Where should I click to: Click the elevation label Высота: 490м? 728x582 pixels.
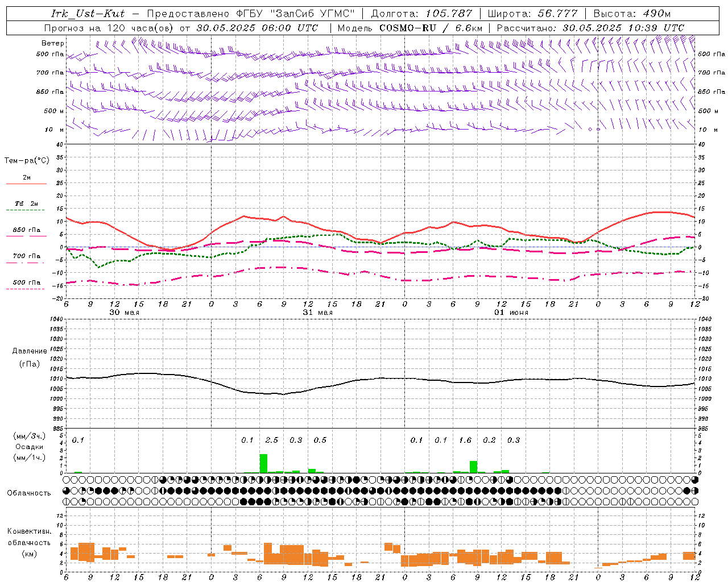tap(632, 14)
